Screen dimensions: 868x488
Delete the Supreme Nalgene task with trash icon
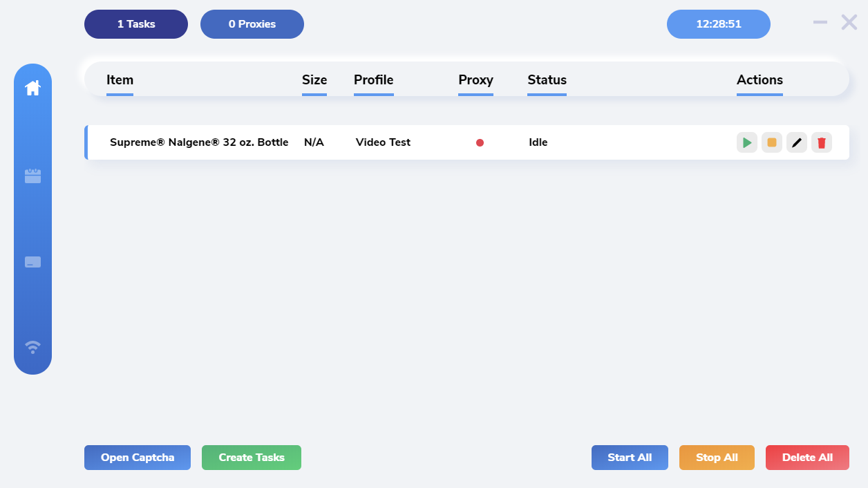(x=822, y=142)
